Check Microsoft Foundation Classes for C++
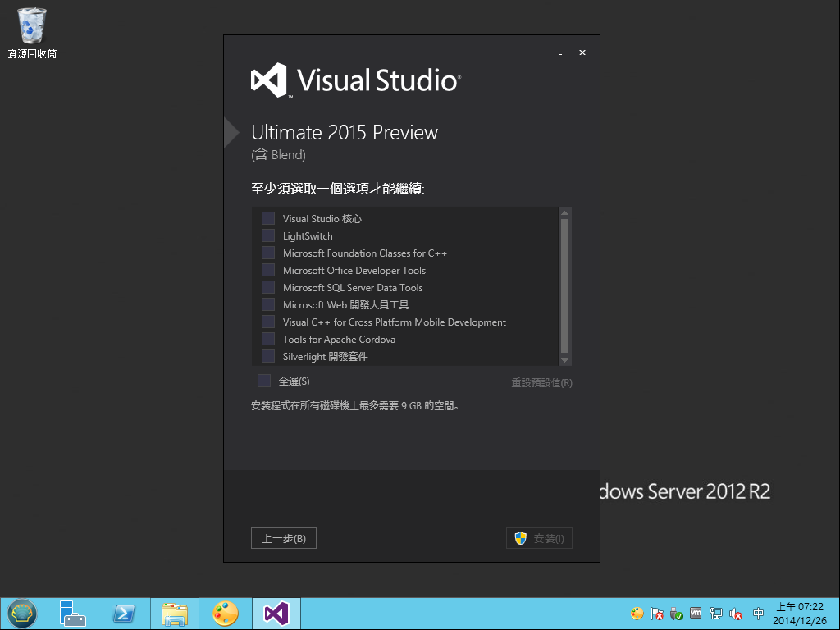 coord(268,253)
